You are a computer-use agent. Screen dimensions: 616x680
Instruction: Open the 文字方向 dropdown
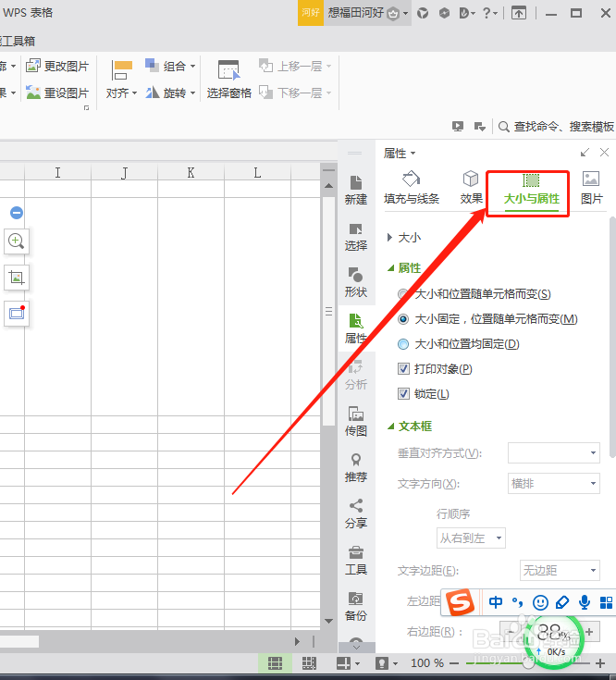pos(554,483)
